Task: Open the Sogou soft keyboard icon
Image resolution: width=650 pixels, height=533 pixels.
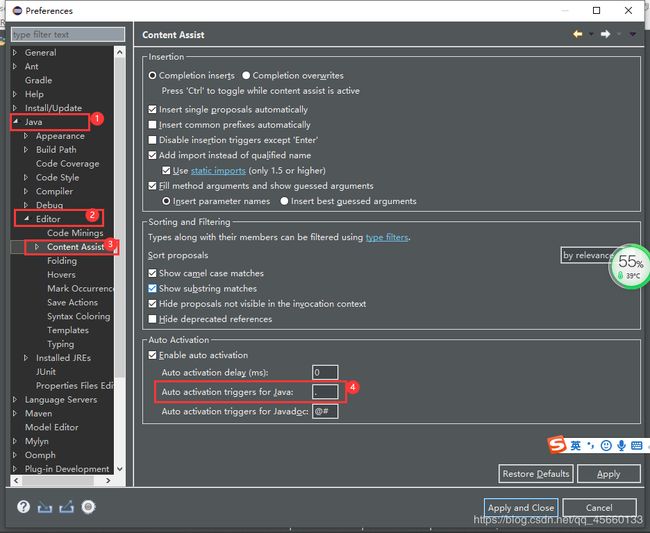Action: 636,446
